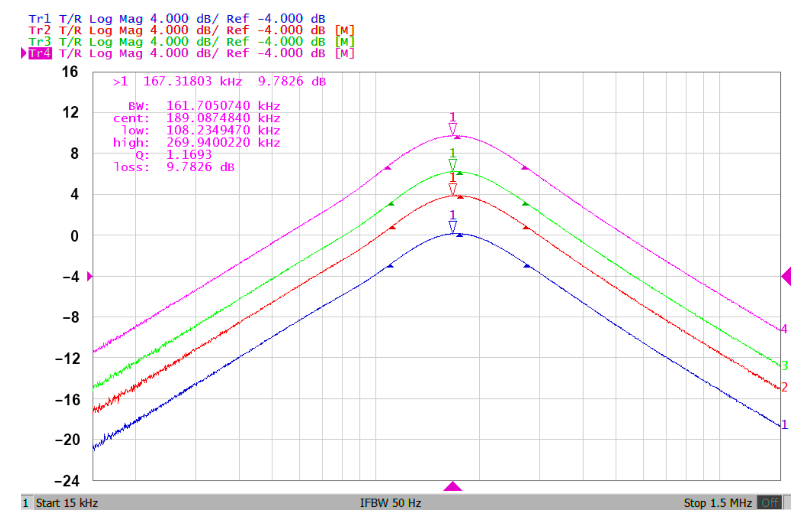Toggle the Off indicator in status bar
Viewport: 812px width, 530px height.
tap(769, 503)
